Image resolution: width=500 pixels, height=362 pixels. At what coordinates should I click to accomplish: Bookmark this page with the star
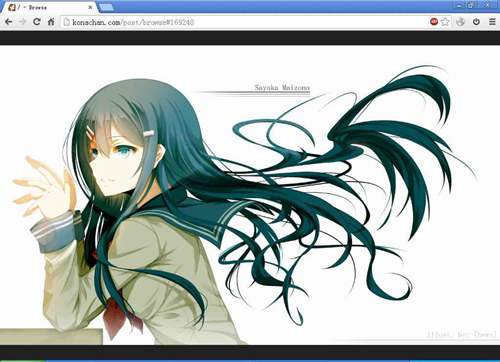445,22
